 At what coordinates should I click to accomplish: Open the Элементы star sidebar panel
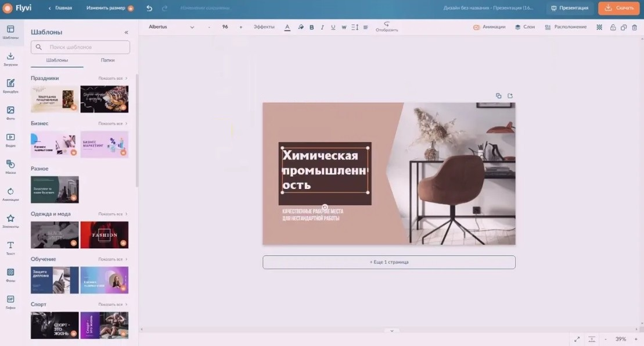[x=10, y=221]
